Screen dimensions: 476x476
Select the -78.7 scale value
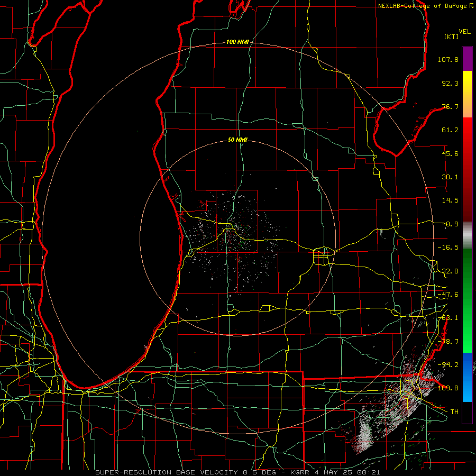448,342
